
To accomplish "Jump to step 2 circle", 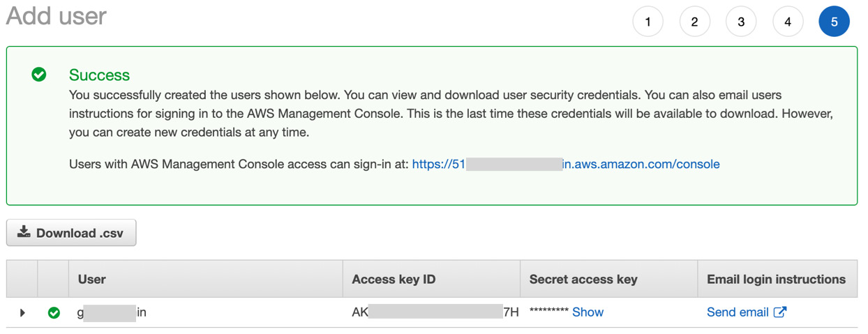I will pos(694,22).
